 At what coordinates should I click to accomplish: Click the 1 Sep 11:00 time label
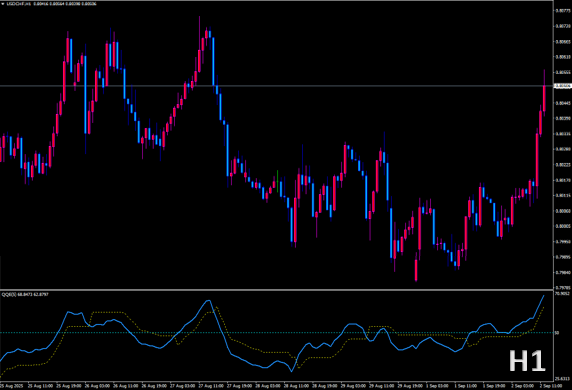pos(465,386)
